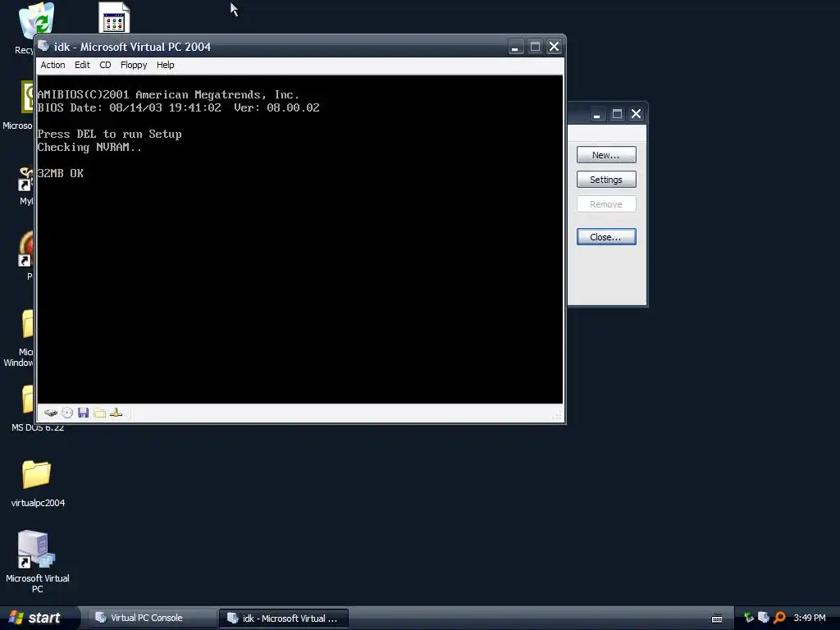Minimize the Virtual PC Console window
This screenshot has height=630, width=840.
597,114
